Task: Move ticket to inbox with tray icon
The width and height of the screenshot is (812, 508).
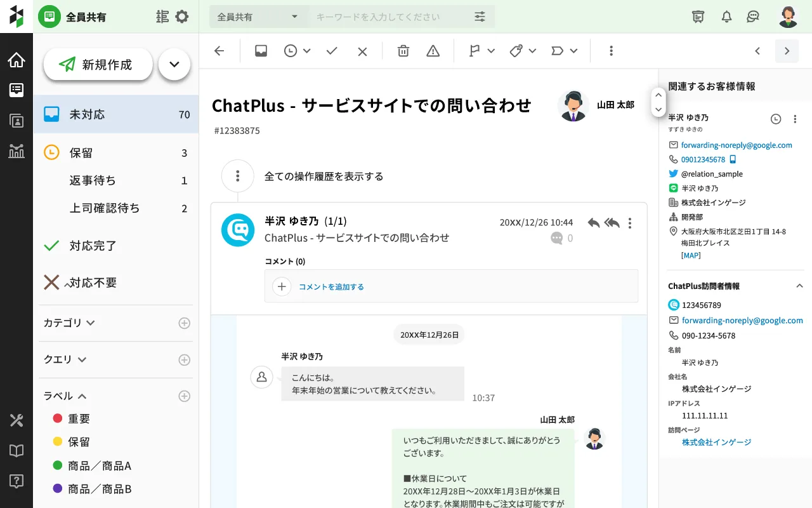Action: pyautogui.click(x=261, y=51)
